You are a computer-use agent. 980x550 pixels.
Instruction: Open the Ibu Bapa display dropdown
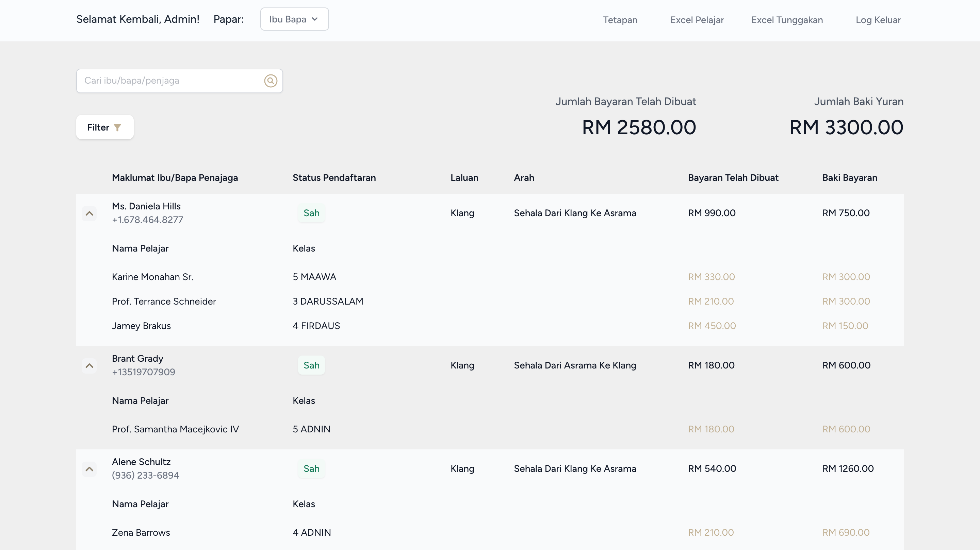(x=294, y=19)
